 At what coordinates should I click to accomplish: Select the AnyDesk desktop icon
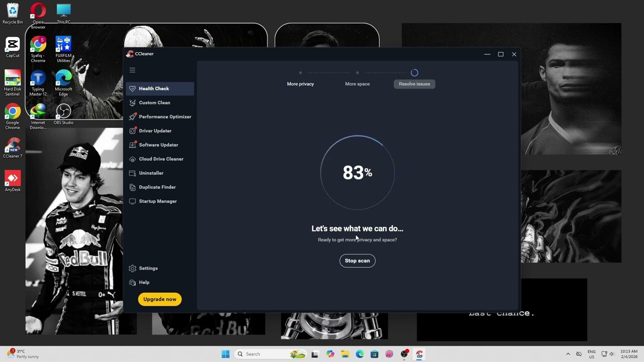[x=13, y=182]
